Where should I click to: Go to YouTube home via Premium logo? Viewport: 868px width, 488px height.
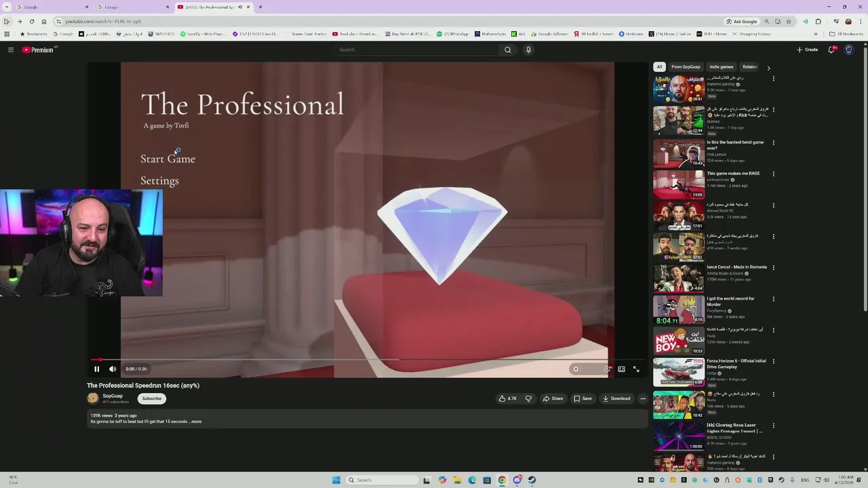click(38, 49)
